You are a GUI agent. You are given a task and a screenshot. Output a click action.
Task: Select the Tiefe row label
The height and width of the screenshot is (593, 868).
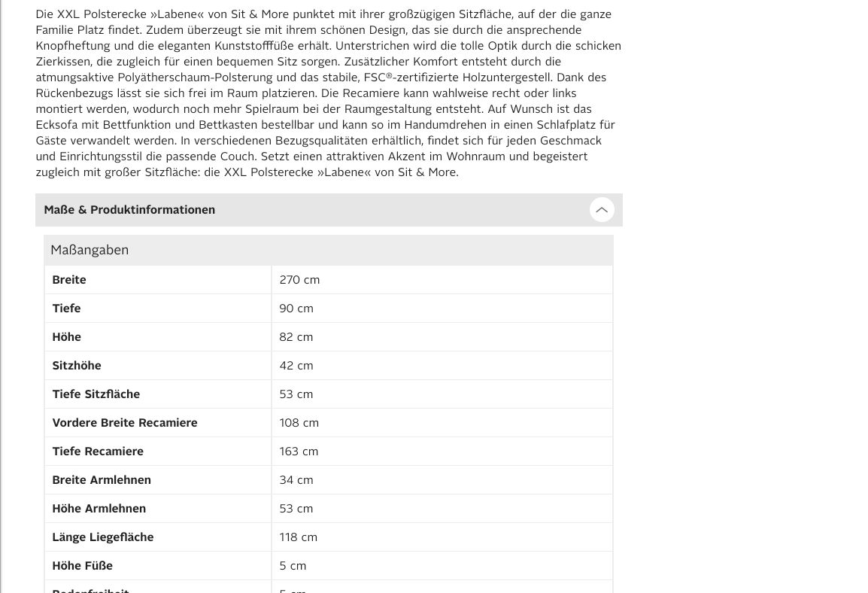coord(66,309)
